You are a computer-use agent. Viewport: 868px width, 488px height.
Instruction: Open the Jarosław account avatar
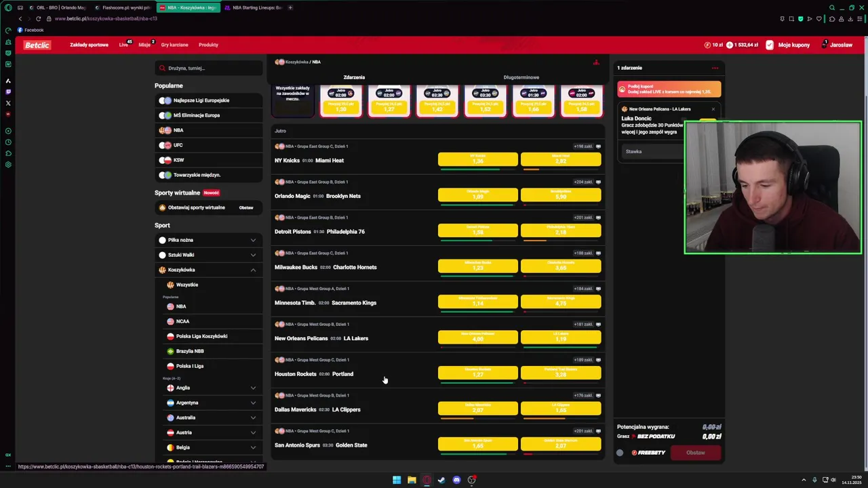(825, 45)
